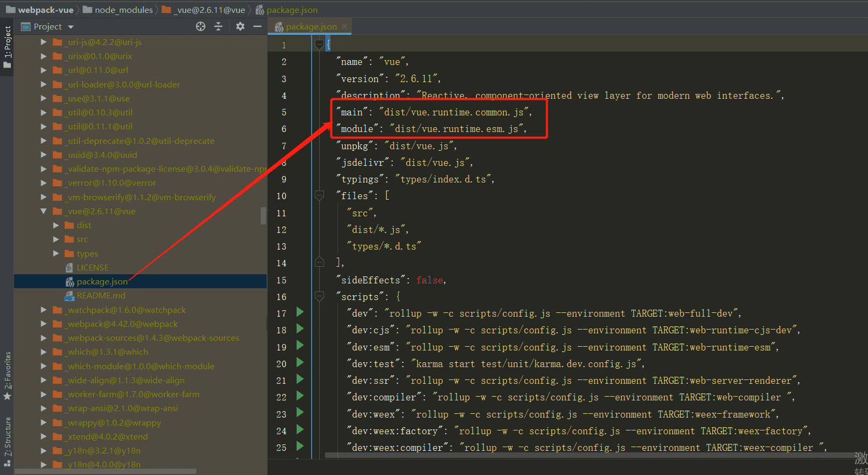This screenshot has width=868, height=475.
Task: Run the 'dev:esm' script gutter arrow
Action: (300, 345)
